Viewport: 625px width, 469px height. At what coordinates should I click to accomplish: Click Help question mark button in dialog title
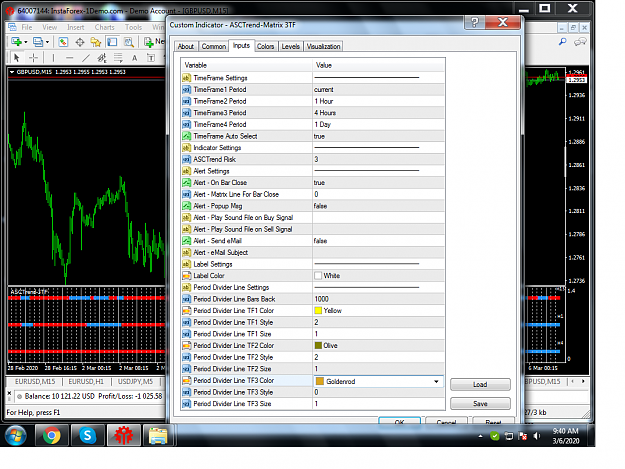tap(474, 22)
